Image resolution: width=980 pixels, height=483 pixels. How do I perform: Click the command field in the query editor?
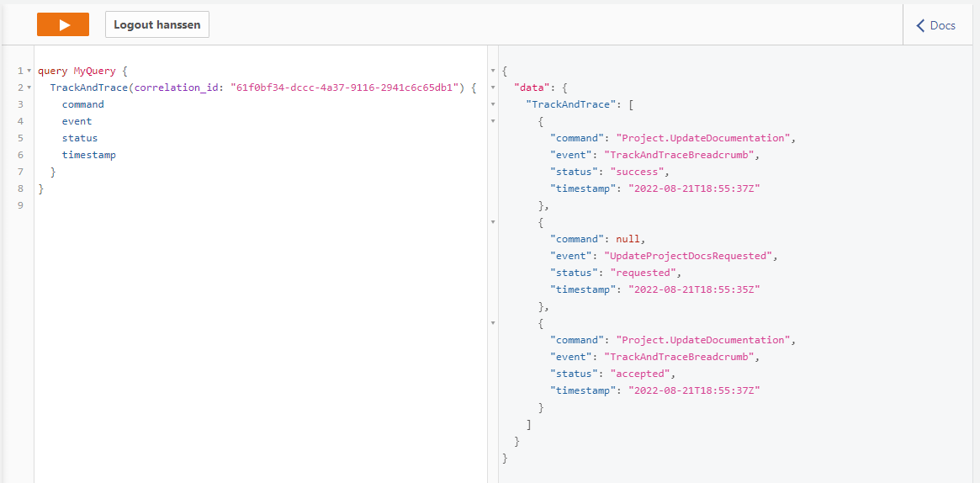pyautogui.click(x=82, y=104)
